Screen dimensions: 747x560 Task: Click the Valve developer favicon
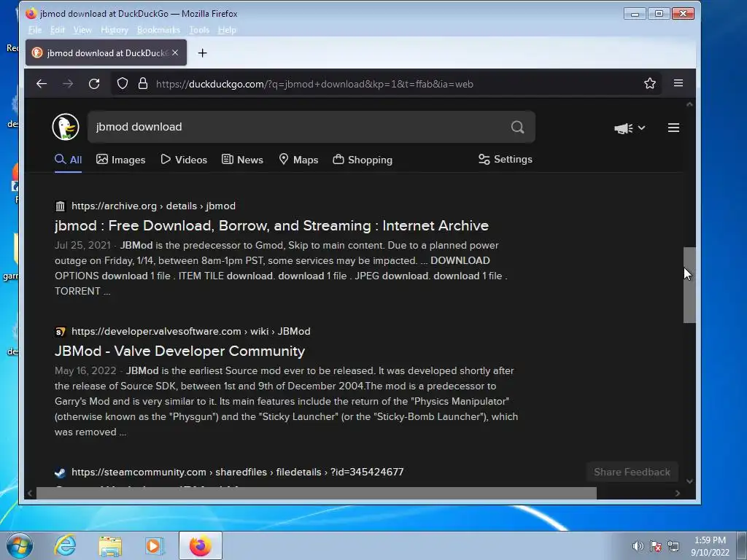coord(60,332)
